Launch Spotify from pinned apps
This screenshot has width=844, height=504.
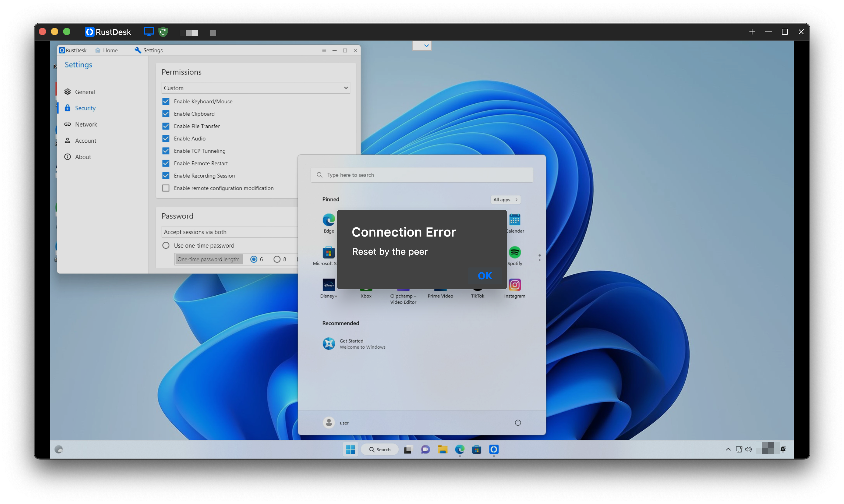514,256
